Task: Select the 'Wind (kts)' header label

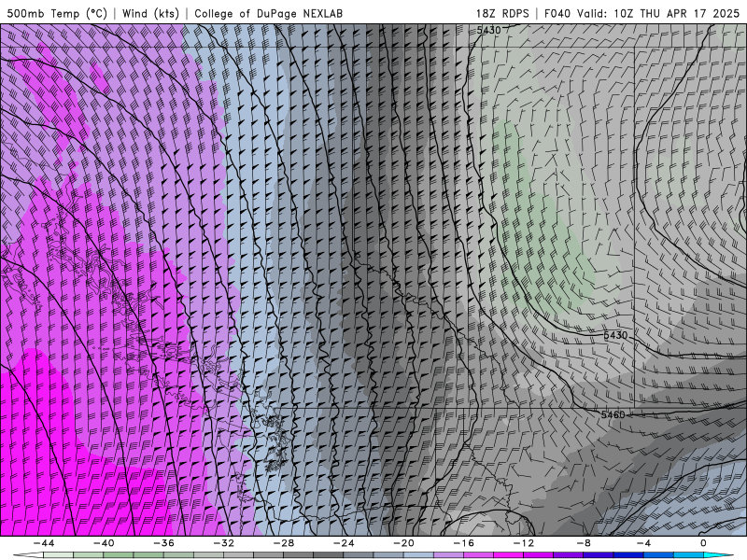Action: click(x=150, y=13)
